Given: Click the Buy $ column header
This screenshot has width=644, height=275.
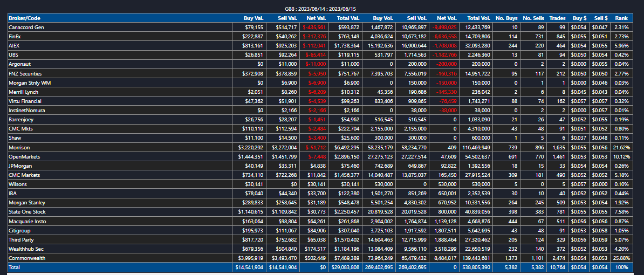Looking at the screenshot, I should 579,18.
